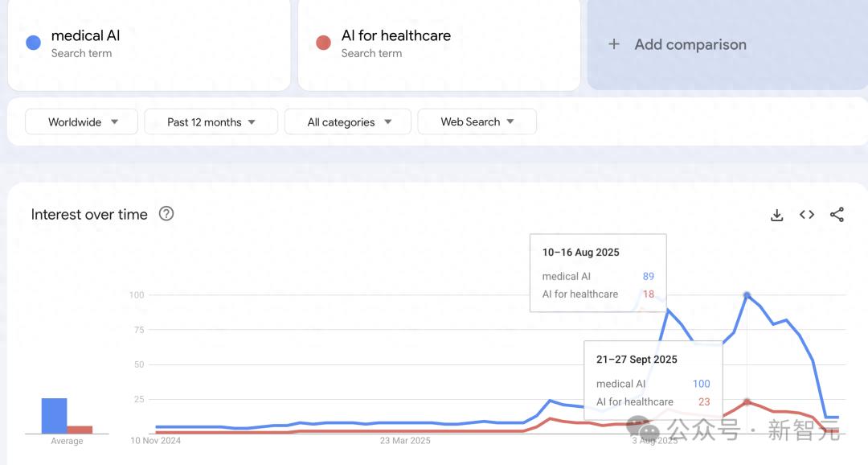Open the embed code icon

[x=807, y=215]
